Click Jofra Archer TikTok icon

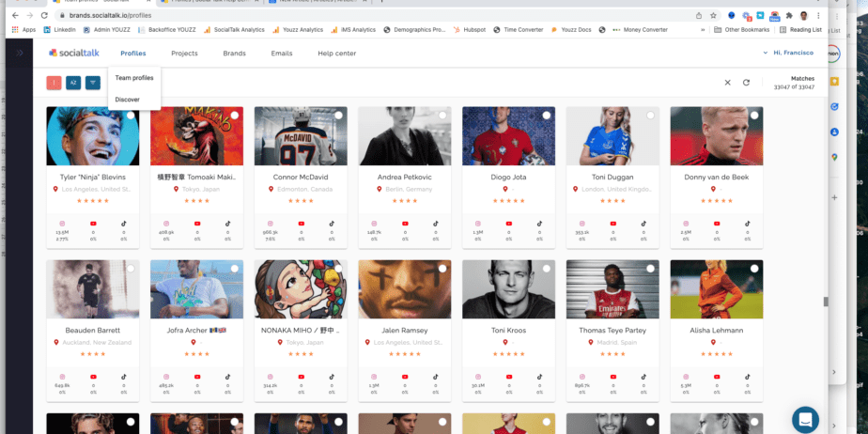click(x=227, y=377)
